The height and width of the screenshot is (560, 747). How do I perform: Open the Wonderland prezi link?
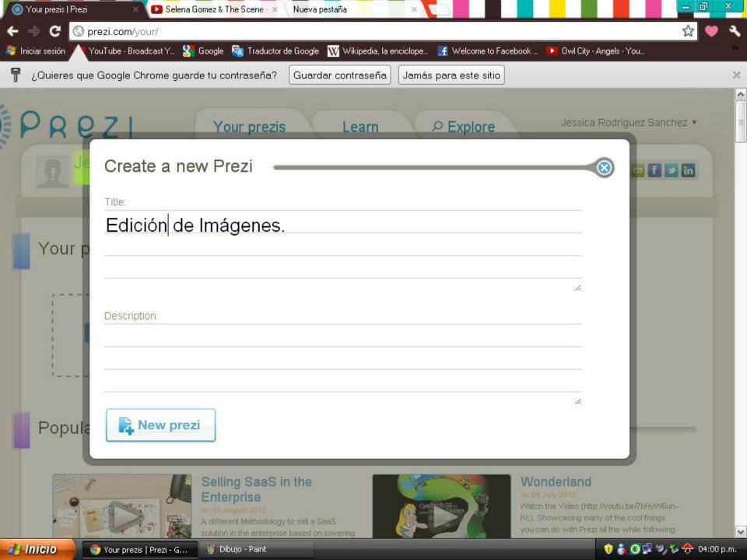click(556, 481)
